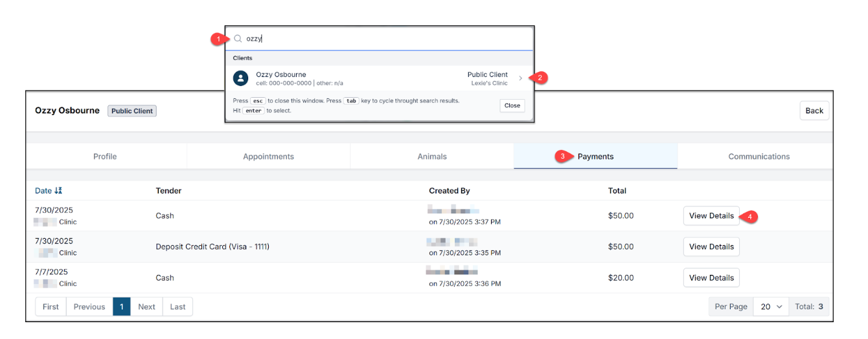The height and width of the screenshot is (339, 868).
Task: Open the Ozzy Osbourne result chevron
Action: click(x=520, y=78)
